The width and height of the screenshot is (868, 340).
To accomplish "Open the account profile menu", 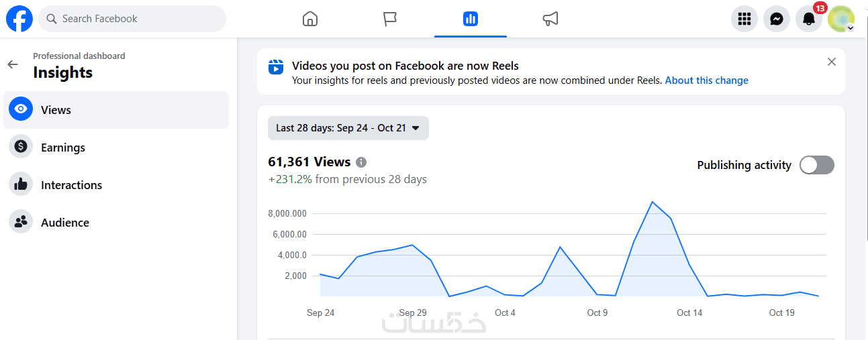I will click(x=841, y=19).
